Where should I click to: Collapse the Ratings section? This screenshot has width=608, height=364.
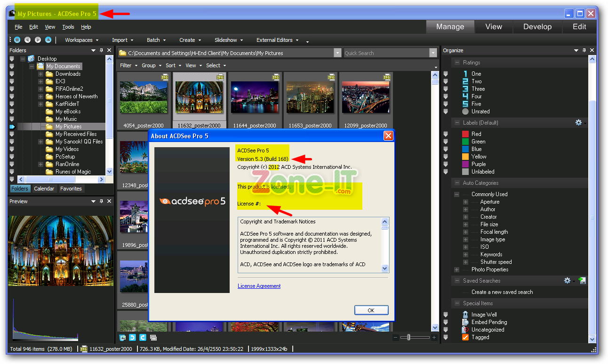tap(456, 63)
